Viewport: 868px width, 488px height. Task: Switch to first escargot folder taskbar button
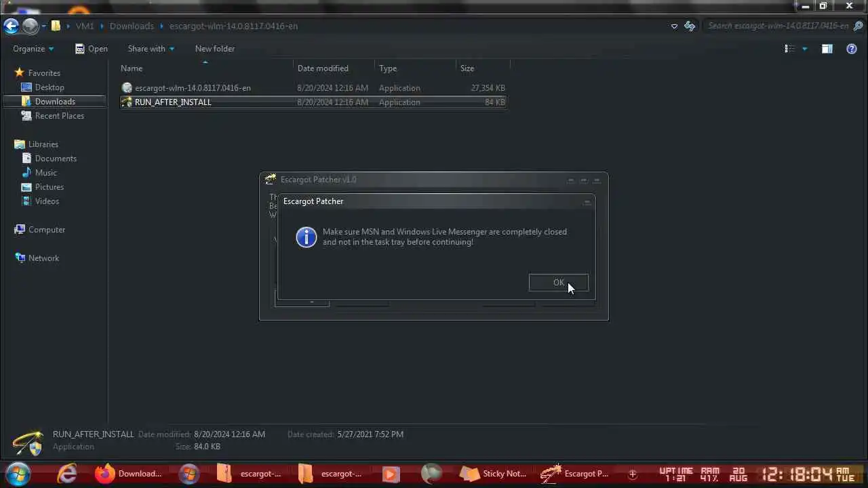(x=249, y=473)
